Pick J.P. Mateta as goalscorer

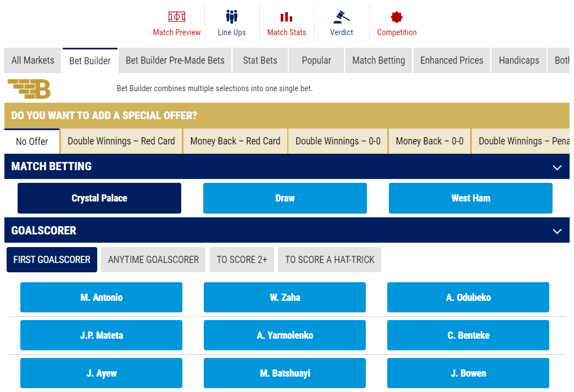click(101, 335)
